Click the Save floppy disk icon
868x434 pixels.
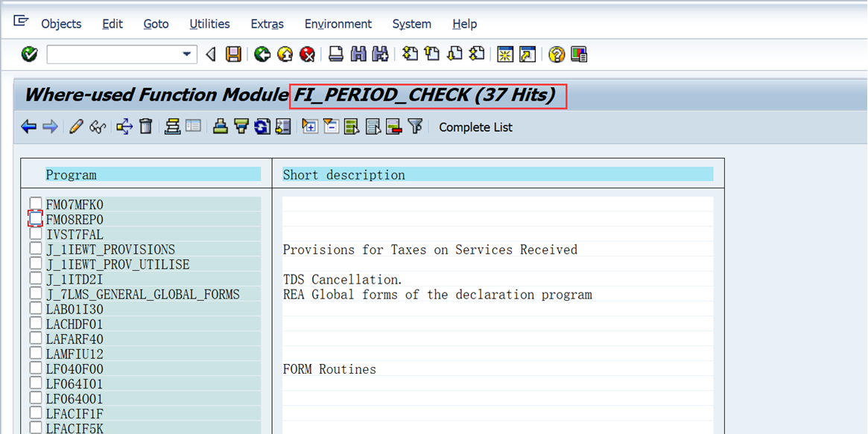234,54
